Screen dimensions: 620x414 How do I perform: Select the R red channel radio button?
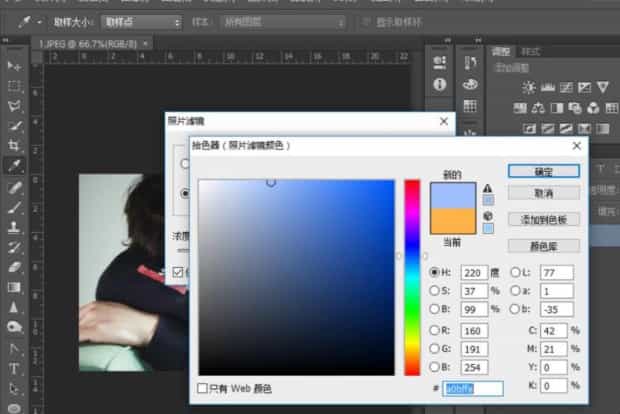434,332
